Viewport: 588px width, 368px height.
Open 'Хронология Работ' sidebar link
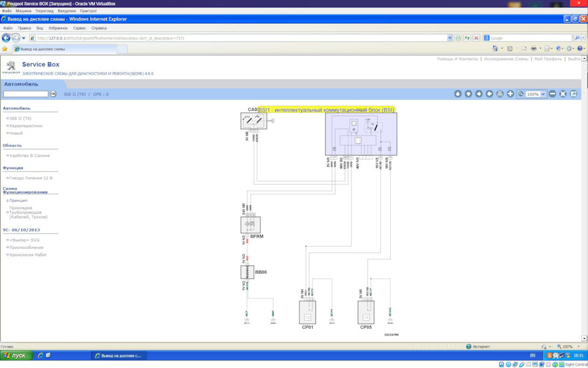tap(28, 255)
